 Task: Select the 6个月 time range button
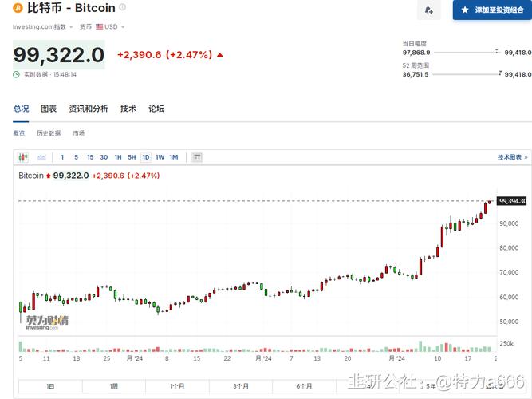tap(304, 386)
